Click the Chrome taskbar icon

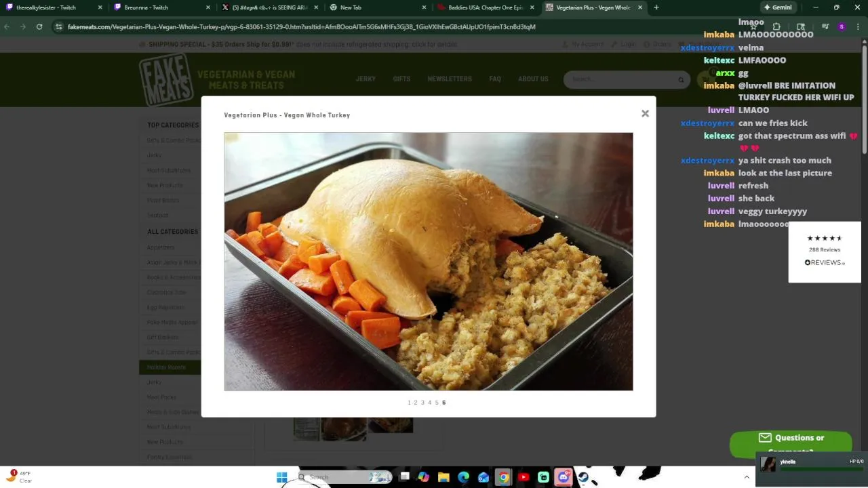pos(503,477)
